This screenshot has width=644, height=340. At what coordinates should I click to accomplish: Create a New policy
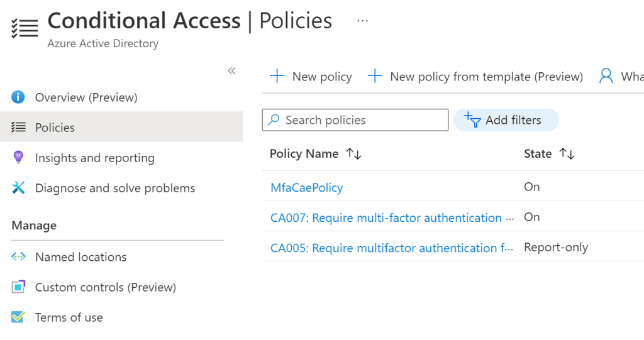tap(311, 77)
